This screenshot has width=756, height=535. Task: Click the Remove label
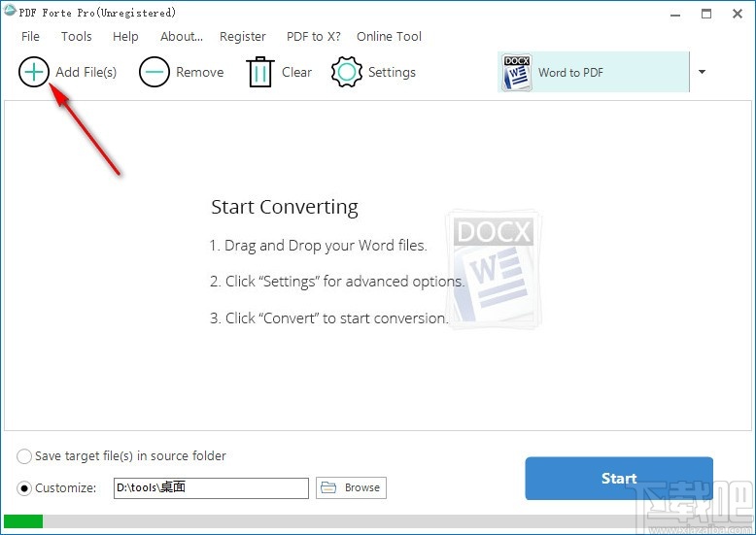(199, 72)
